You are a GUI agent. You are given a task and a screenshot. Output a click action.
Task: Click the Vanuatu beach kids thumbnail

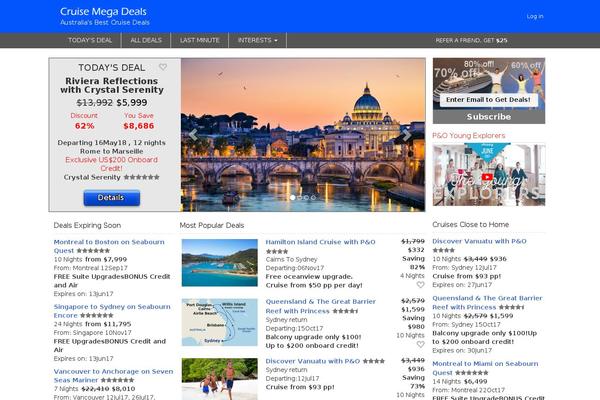(220, 379)
